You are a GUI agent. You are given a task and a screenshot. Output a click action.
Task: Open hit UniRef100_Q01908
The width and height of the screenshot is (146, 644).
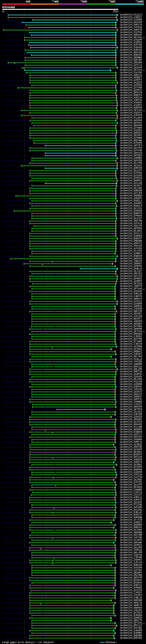(x=131, y=22)
